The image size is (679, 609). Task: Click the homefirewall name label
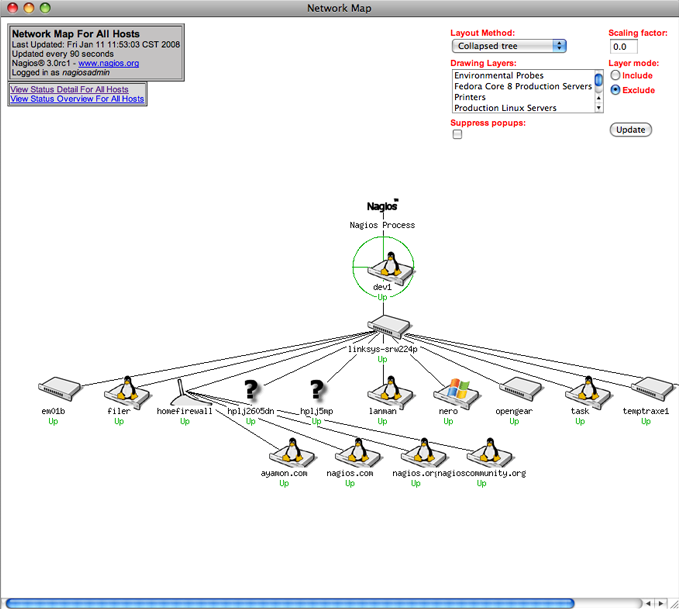coord(184,411)
